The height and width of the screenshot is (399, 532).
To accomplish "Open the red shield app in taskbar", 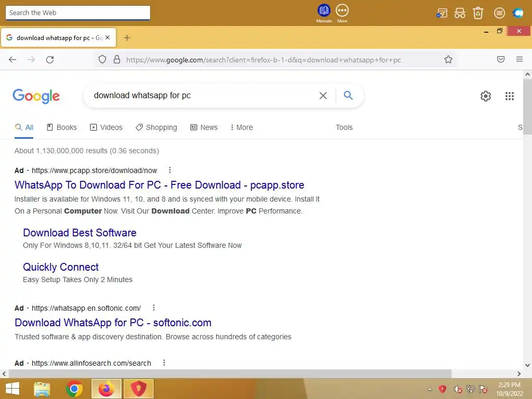I will (x=138, y=389).
